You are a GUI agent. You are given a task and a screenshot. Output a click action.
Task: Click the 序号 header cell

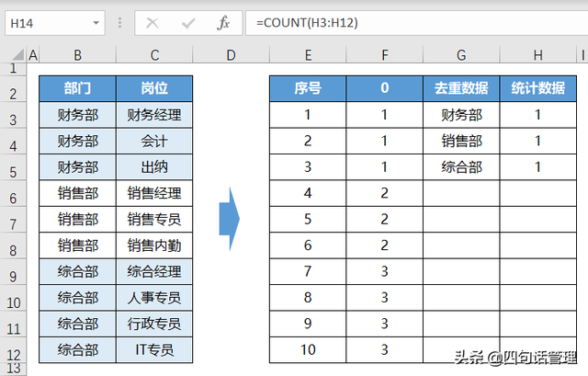(308, 88)
